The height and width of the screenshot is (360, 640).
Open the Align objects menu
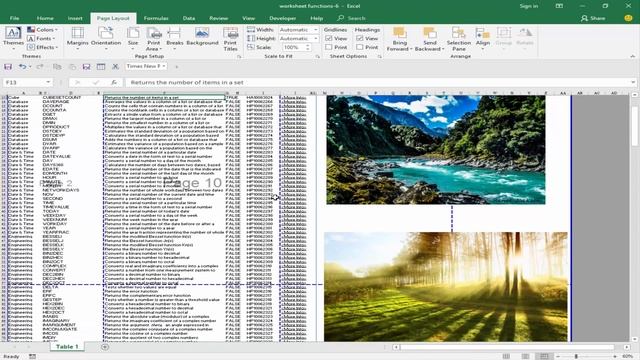click(482, 38)
